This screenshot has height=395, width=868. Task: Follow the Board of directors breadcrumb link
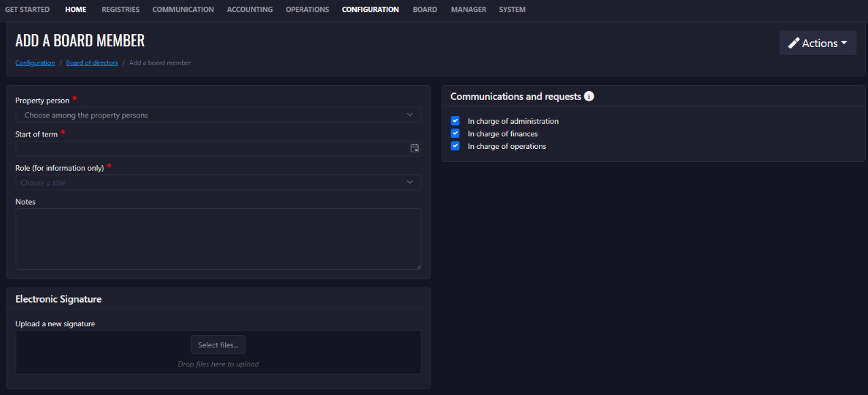(x=92, y=63)
